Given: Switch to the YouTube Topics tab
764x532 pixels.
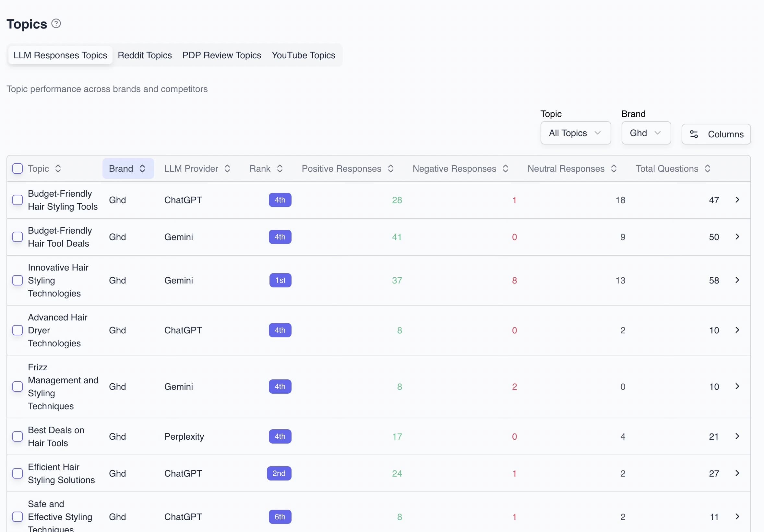Looking at the screenshot, I should [x=303, y=55].
